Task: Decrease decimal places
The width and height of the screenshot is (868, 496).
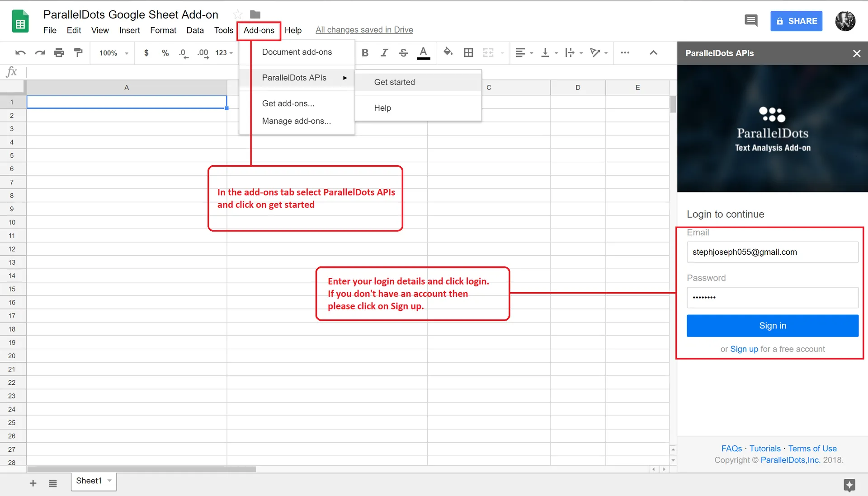Action: (x=183, y=53)
